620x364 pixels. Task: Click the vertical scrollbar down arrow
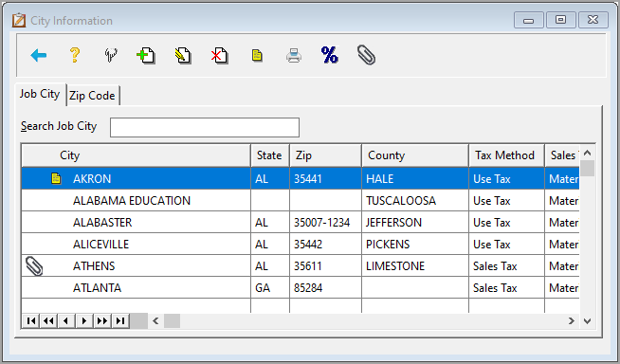click(587, 321)
